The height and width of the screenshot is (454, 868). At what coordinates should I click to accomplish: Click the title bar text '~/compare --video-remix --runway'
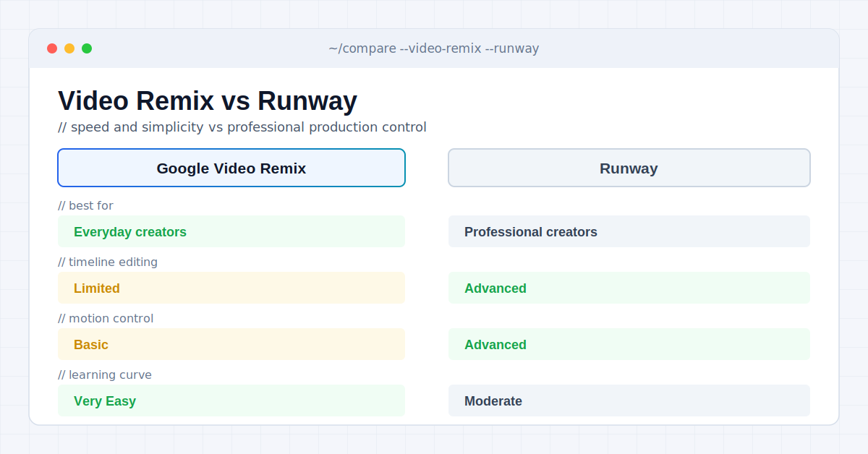pos(434,48)
